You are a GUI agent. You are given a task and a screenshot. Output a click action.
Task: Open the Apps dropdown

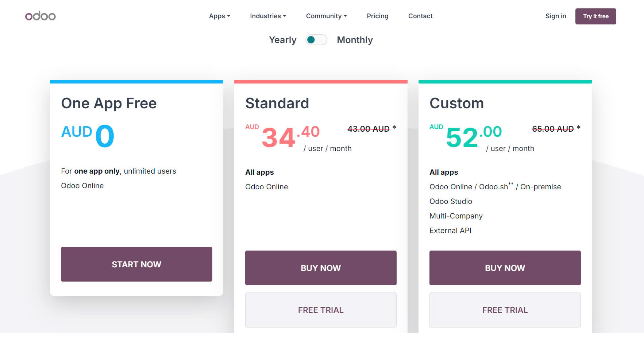point(219,16)
